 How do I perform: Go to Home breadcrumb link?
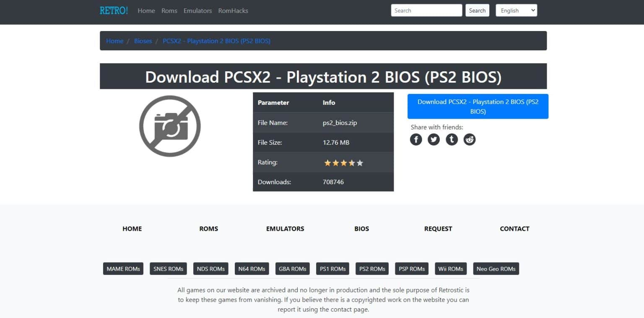point(114,41)
